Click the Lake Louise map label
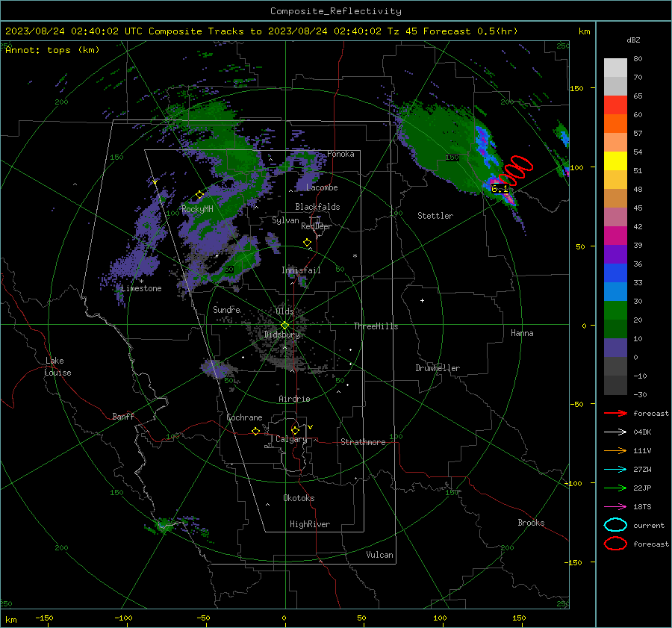The height and width of the screenshot is (628, 672). 57,367
